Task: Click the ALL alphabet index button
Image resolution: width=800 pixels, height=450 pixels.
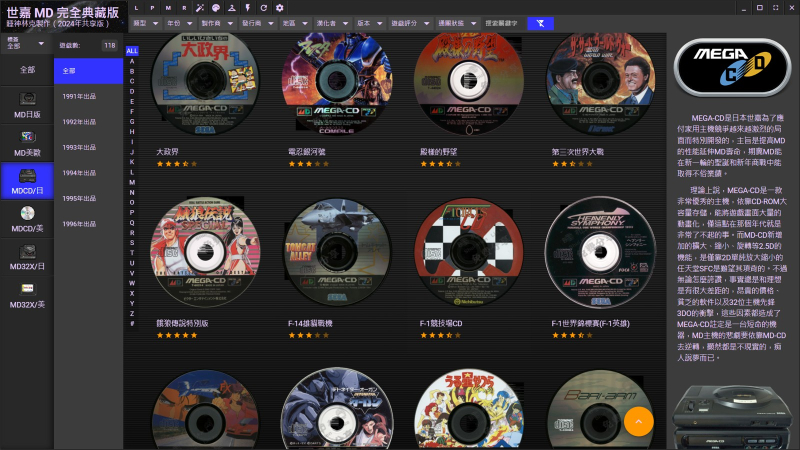Action: pos(132,51)
